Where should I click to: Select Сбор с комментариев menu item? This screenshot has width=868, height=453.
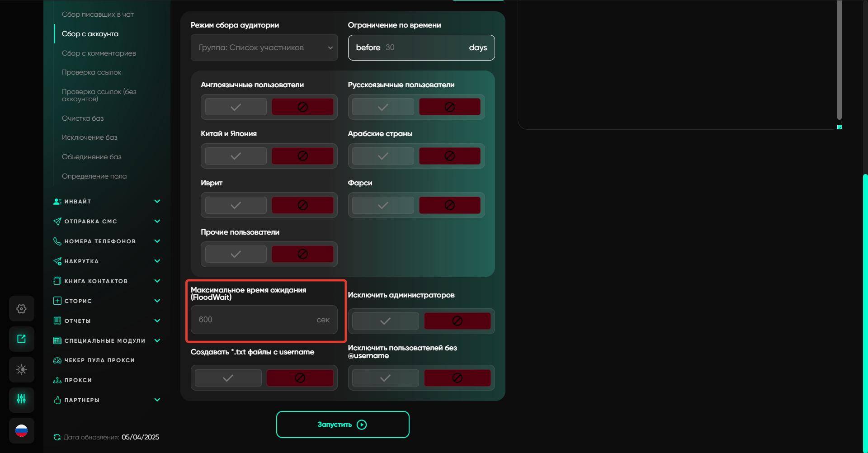[x=99, y=53]
